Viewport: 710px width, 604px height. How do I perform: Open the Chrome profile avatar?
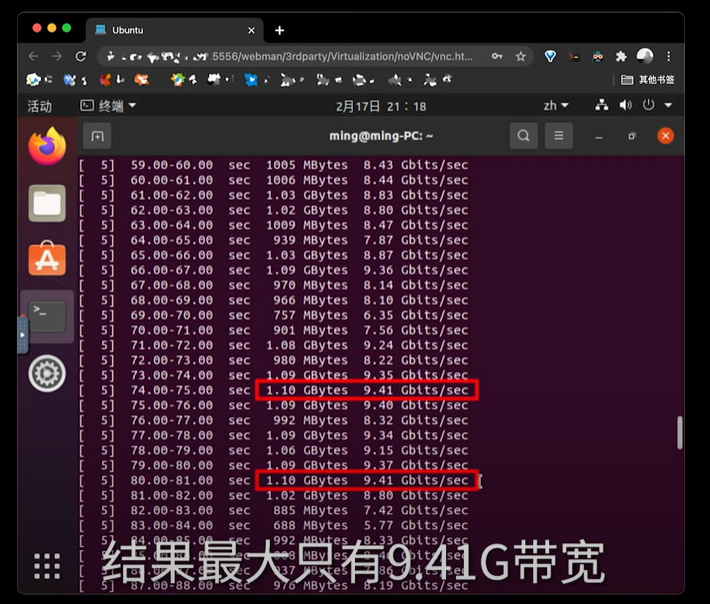[645, 56]
